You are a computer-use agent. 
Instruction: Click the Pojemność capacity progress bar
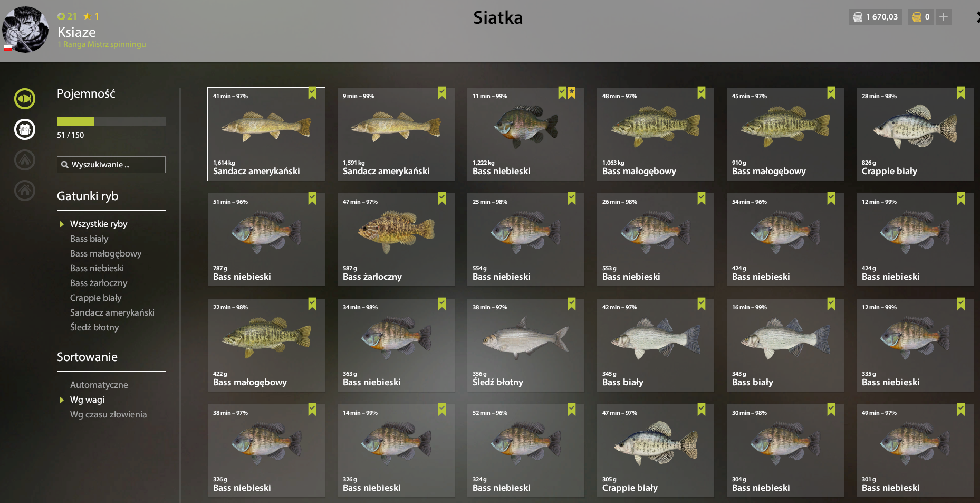(x=111, y=121)
